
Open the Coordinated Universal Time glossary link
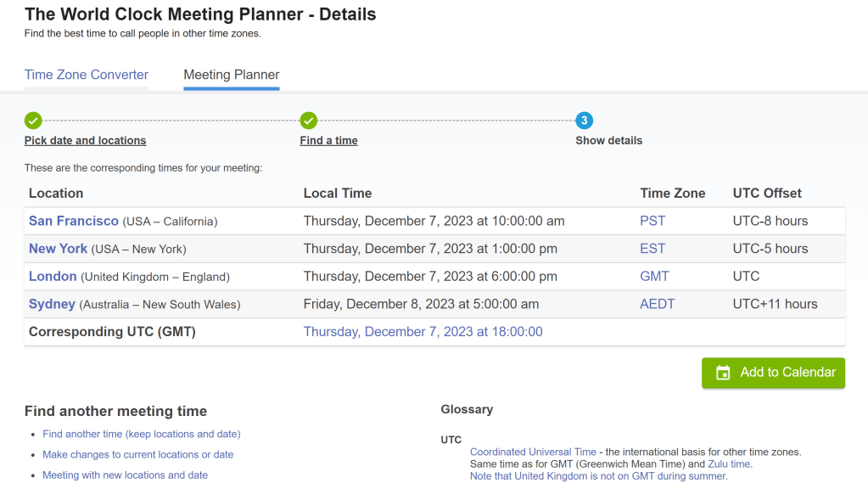tap(534, 452)
